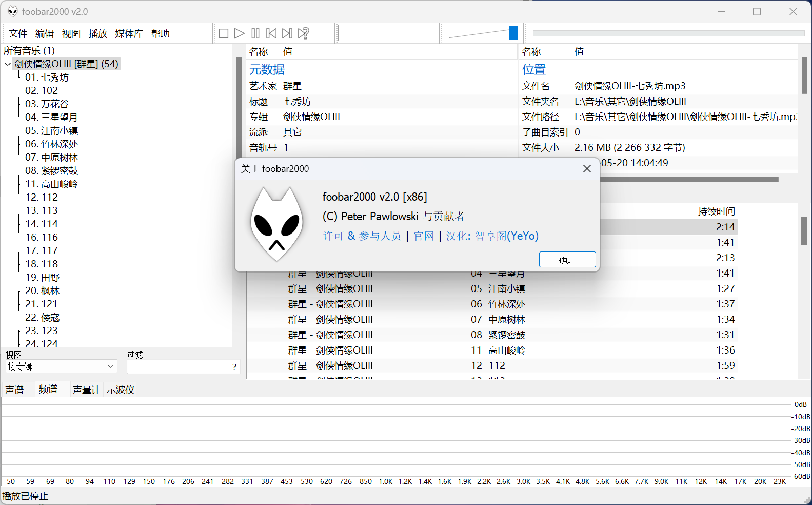The image size is (812, 505).
Task: Collapse the 剑侠情缘OLIII album tree node
Action: pyautogui.click(x=8, y=64)
